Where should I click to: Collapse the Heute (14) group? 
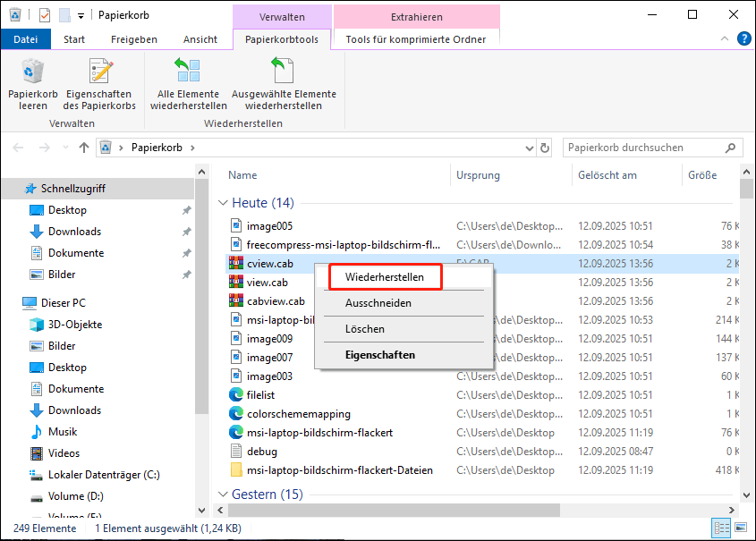[x=223, y=203]
